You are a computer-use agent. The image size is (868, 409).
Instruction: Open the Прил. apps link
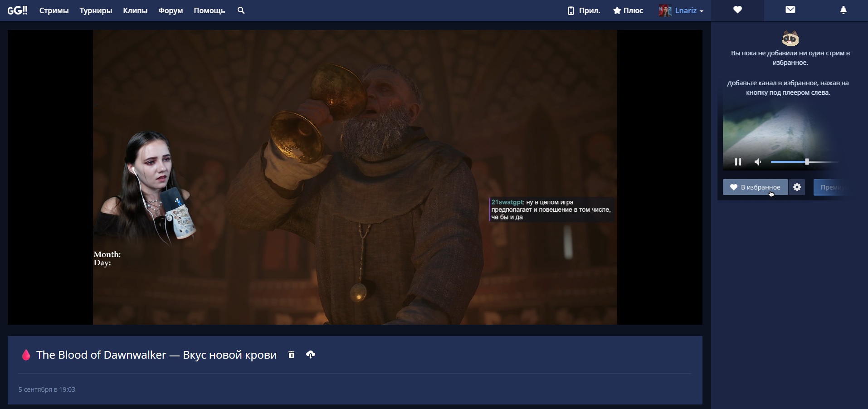point(584,10)
